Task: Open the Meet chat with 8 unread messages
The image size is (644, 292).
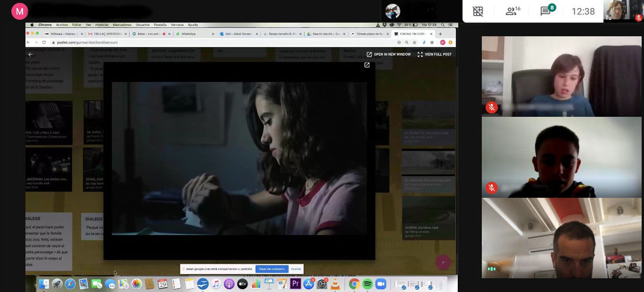Action: point(547,11)
